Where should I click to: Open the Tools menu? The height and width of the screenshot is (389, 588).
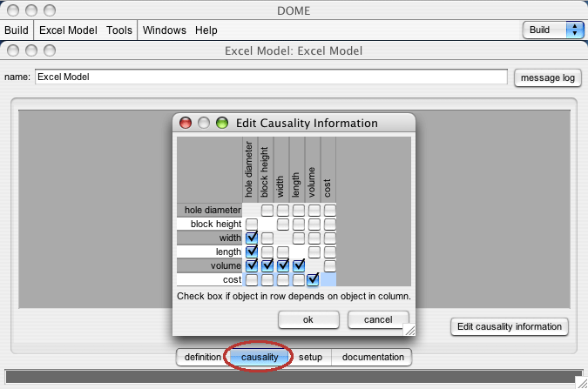click(x=119, y=30)
